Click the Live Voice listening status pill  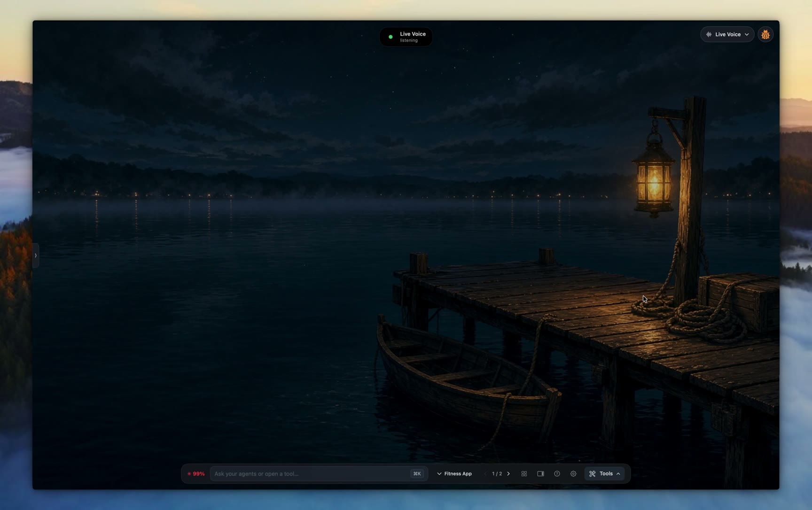point(406,37)
